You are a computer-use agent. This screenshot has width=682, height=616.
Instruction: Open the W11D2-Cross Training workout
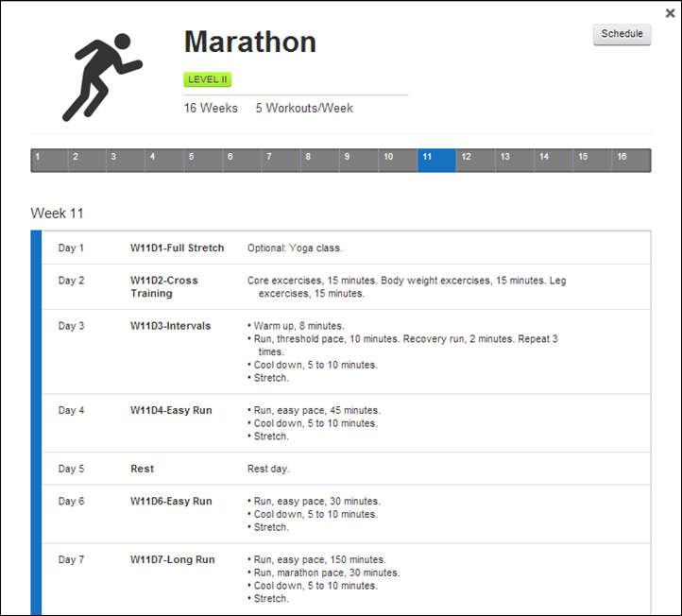point(164,286)
